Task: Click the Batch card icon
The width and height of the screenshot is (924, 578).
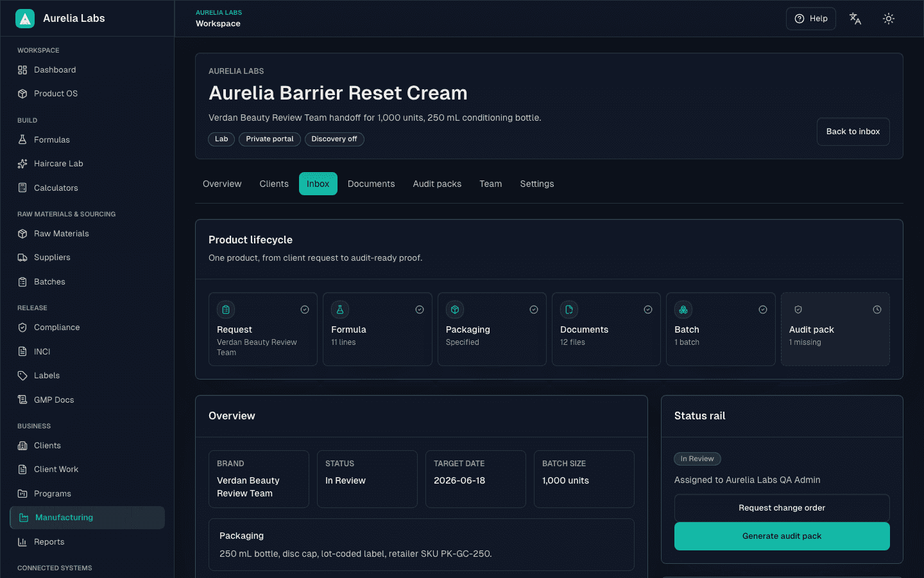Action: pyautogui.click(x=683, y=310)
